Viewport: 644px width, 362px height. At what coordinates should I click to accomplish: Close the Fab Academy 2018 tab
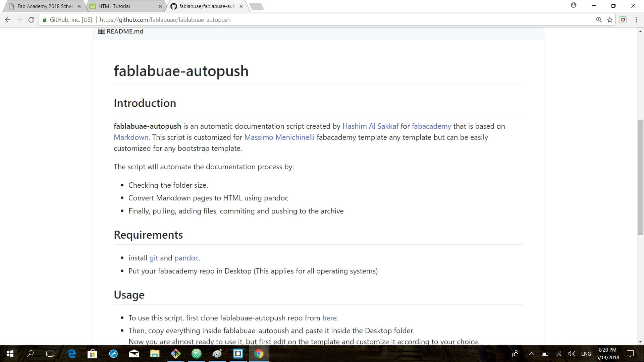pyautogui.click(x=79, y=6)
